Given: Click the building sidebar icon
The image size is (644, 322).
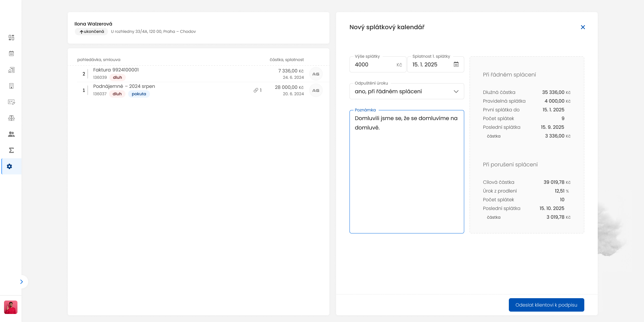Looking at the screenshot, I should 11,86.
